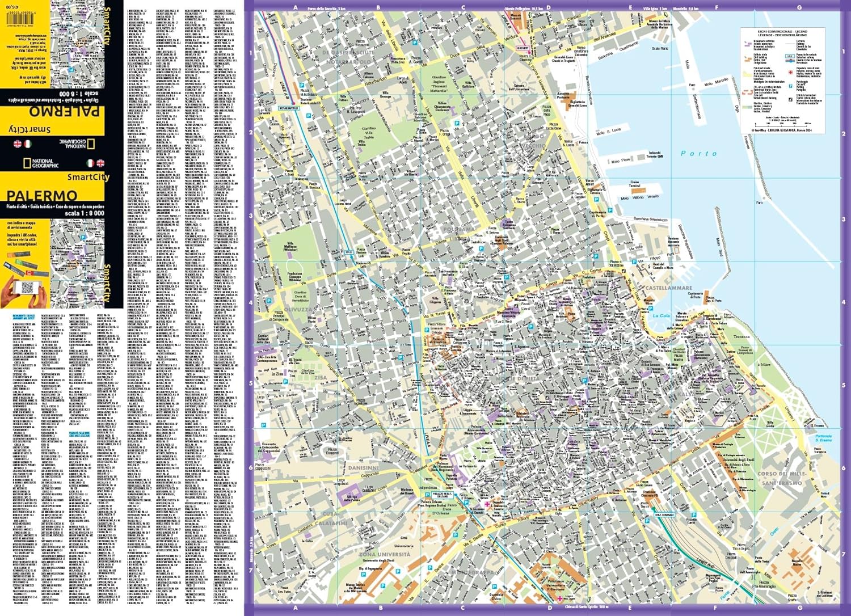
Task: Click the red hospital cross in legend
Action: (791, 72)
